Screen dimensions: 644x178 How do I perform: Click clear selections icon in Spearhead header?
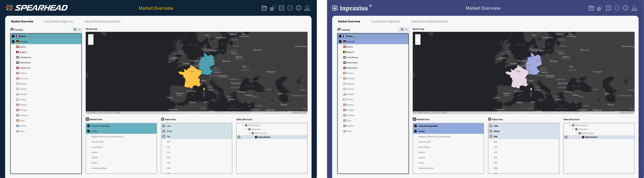coord(273,8)
